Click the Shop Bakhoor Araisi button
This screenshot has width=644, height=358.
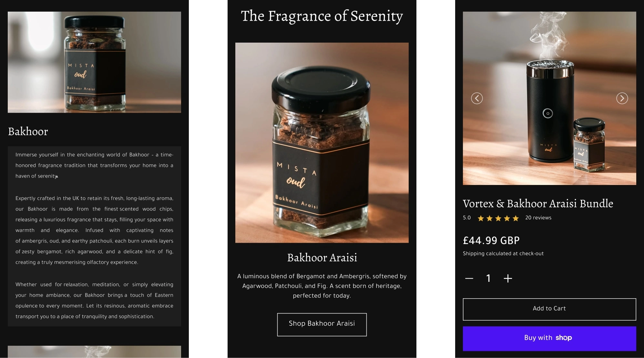tap(322, 324)
